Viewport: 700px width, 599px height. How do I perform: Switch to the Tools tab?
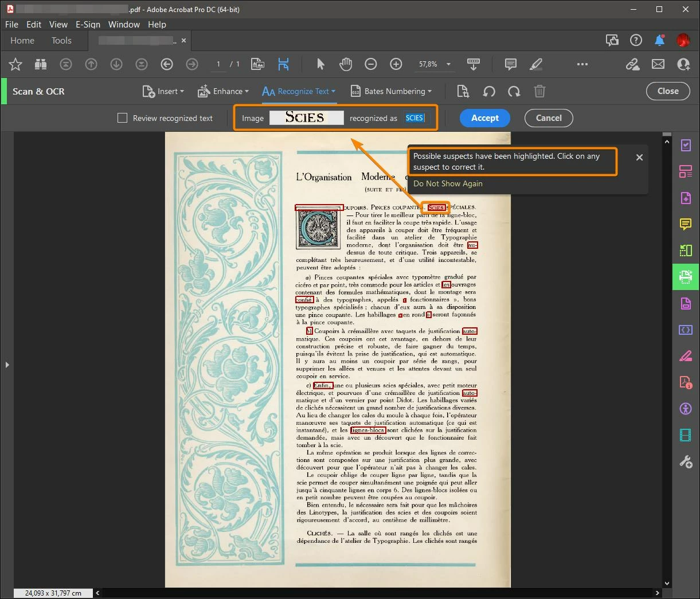(x=61, y=40)
